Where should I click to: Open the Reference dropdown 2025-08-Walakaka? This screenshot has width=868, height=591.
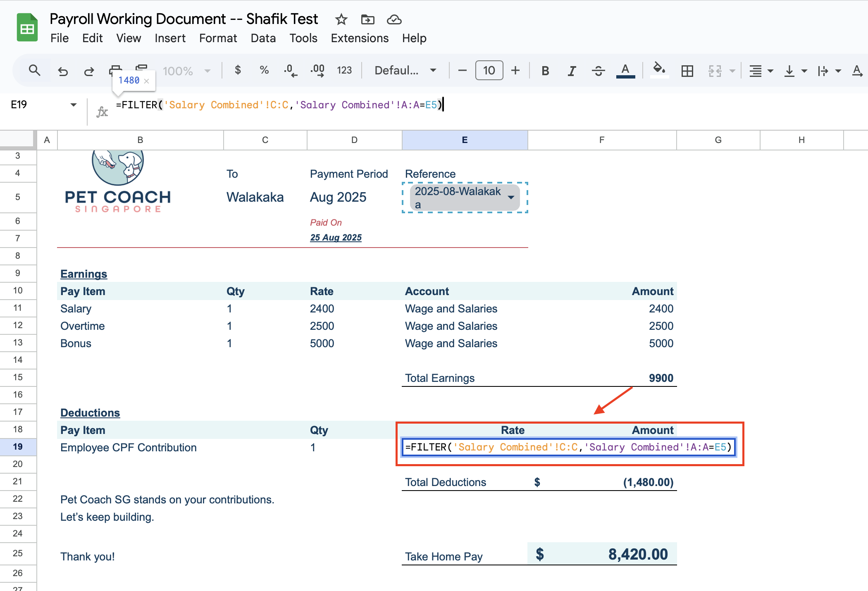pyautogui.click(x=465, y=198)
